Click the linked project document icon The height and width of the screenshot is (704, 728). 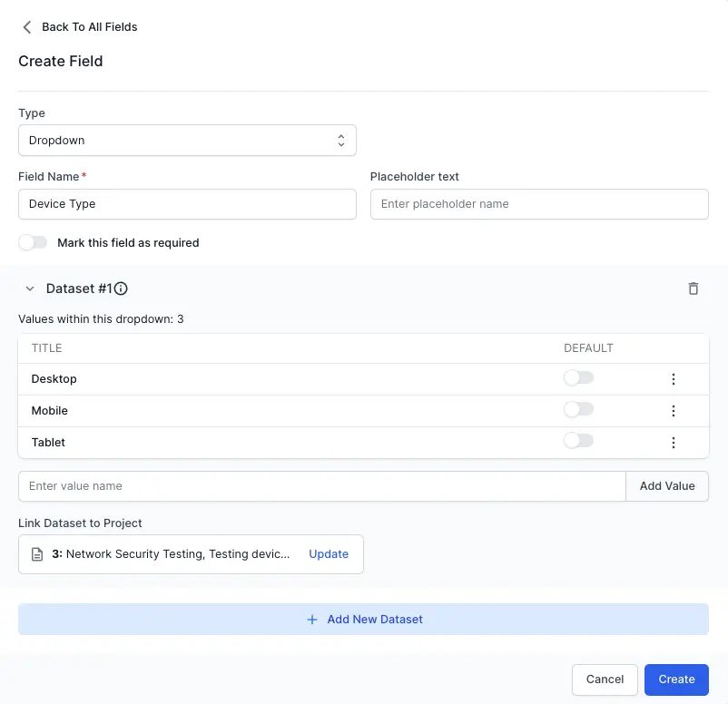[37, 554]
